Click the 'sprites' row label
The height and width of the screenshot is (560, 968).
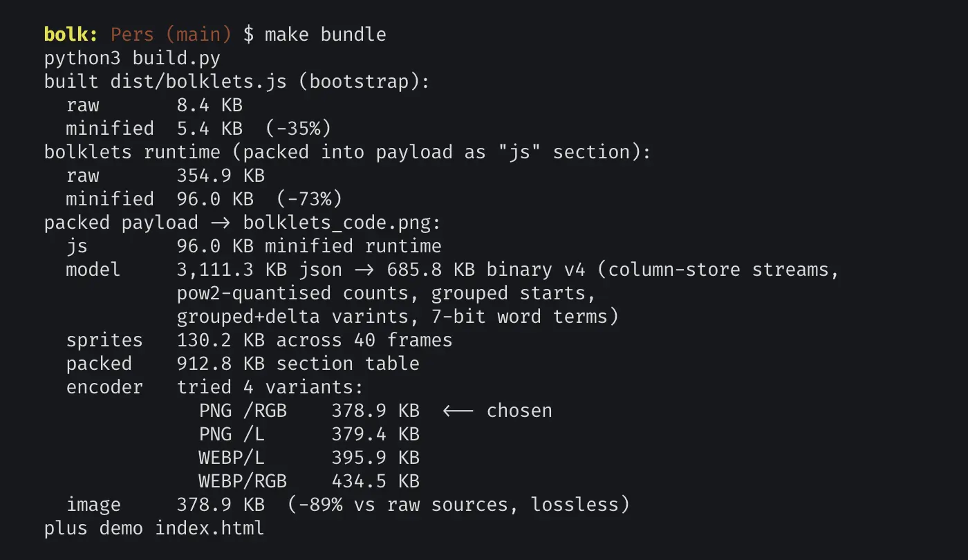click(104, 340)
